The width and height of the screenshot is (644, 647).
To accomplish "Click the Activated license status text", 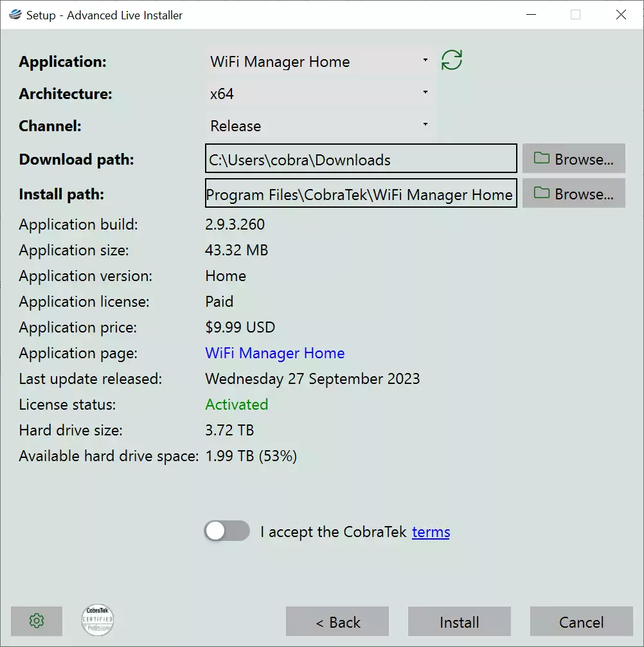I will (x=237, y=405).
